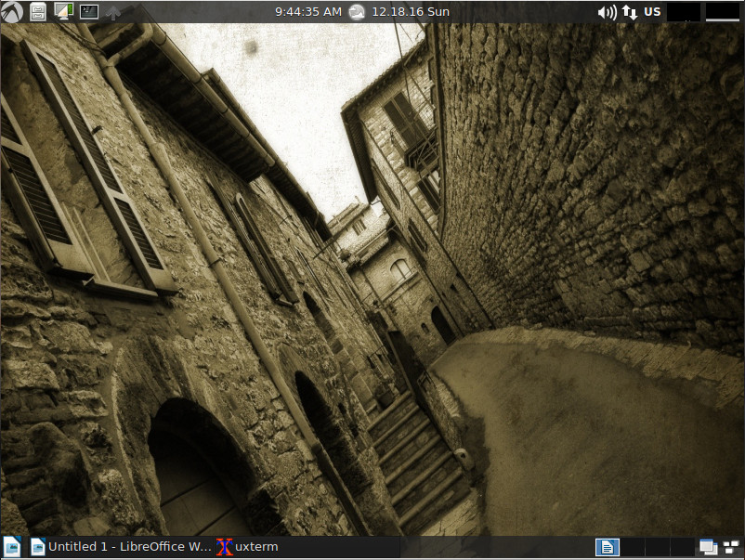The image size is (745, 560).
Task: Open the main application menu logo
Action: (x=12, y=12)
